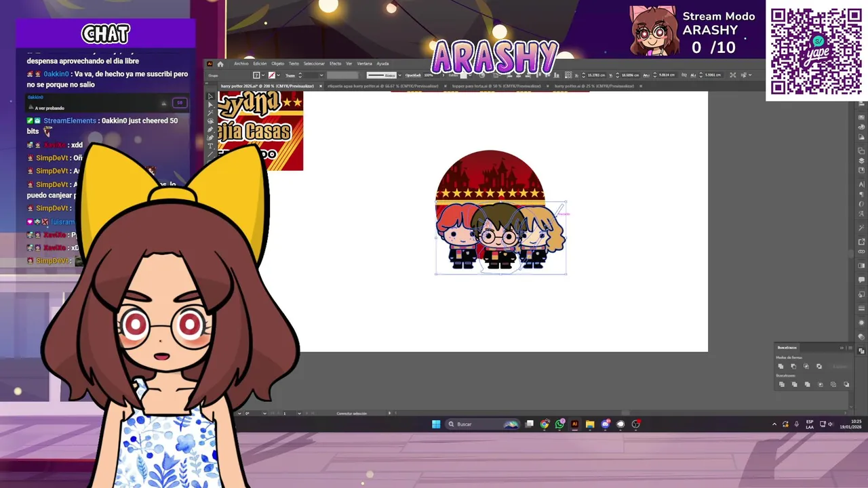868x488 pixels.
Task: Click Unite shape mode in Buscatrazos panel
Action: [781, 366]
